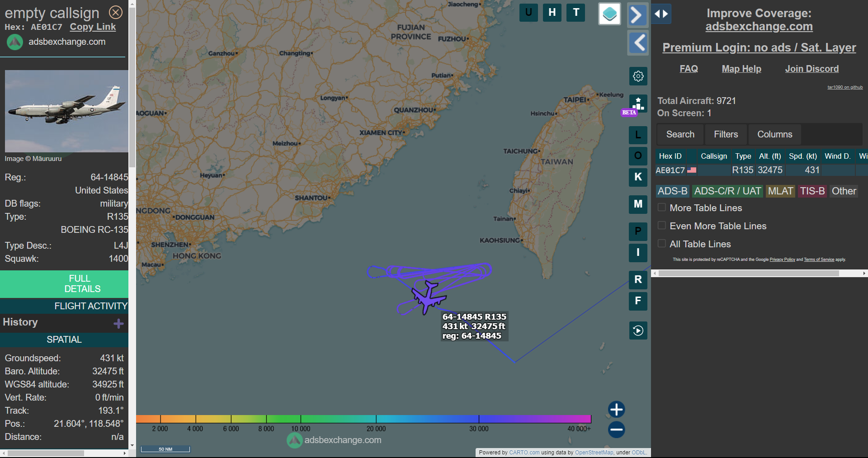The height and width of the screenshot is (458, 868).
Task: Sort table by Spd. (kt) column
Action: coord(803,156)
